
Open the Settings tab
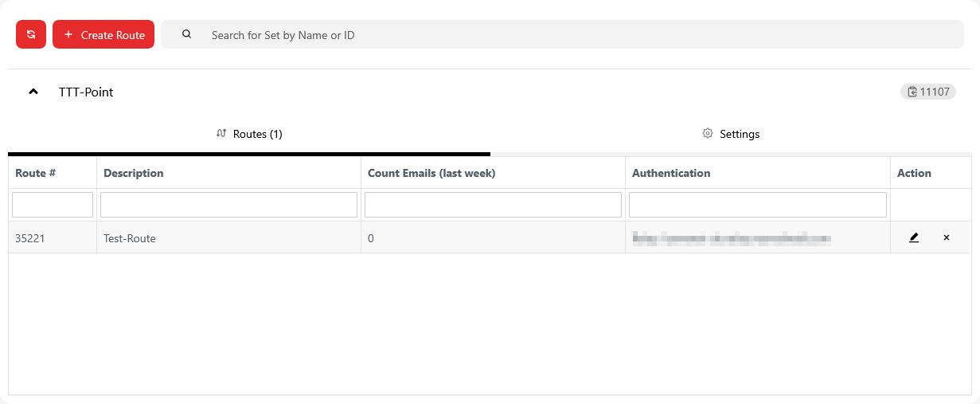[731, 134]
